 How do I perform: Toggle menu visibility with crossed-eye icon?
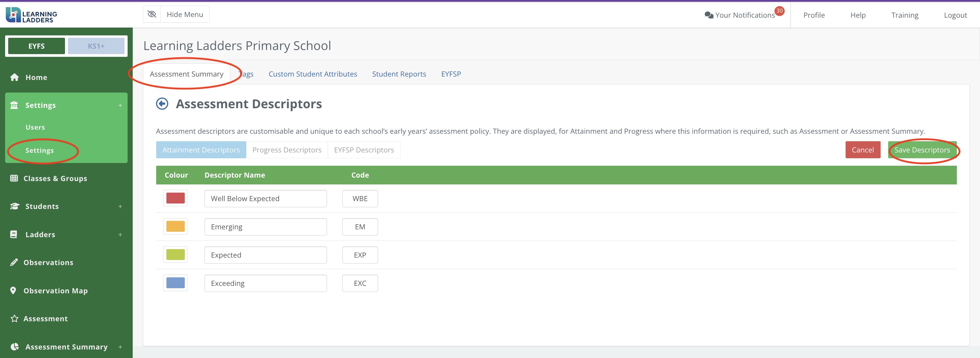click(x=152, y=14)
